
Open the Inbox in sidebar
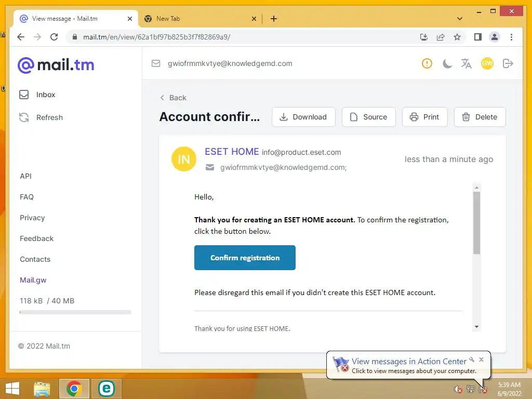pos(37,95)
